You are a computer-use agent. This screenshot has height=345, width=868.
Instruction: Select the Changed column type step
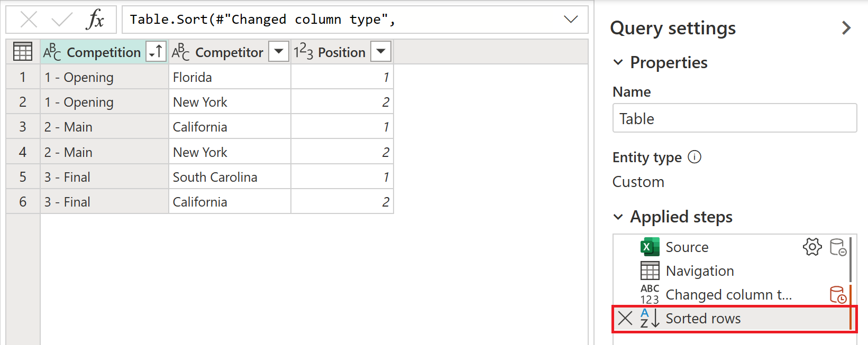click(x=728, y=294)
